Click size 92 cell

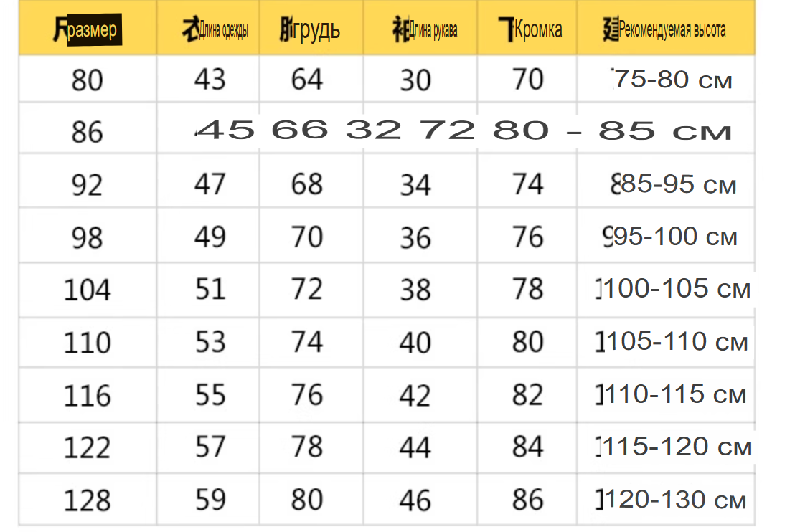88,185
